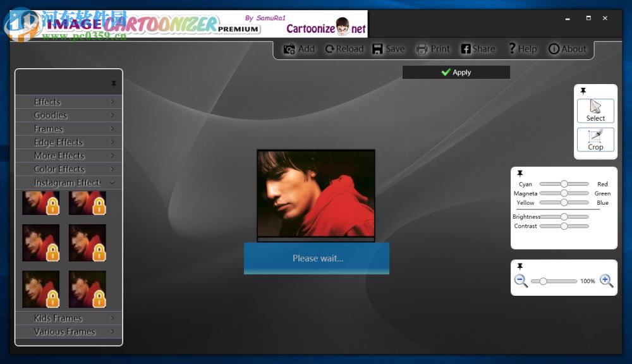The width and height of the screenshot is (632, 364).
Task: Expand the Goodies category
Action: (x=69, y=115)
